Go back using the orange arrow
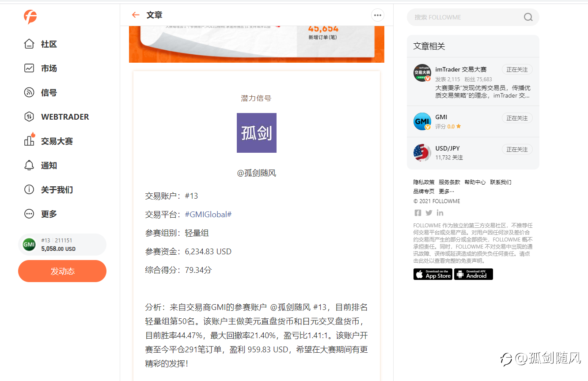Image resolution: width=588 pixels, height=381 pixels. [136, 15]
